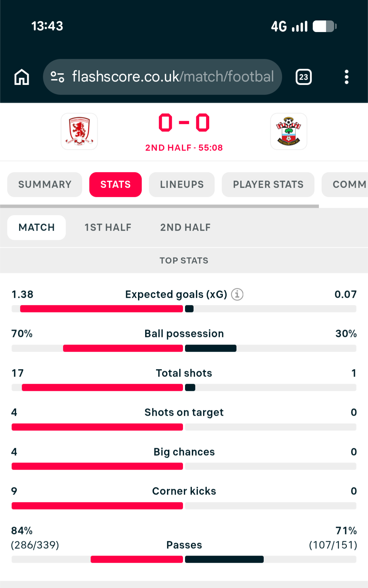Select the 1st Half stats filter

click(x=108, y=227)
